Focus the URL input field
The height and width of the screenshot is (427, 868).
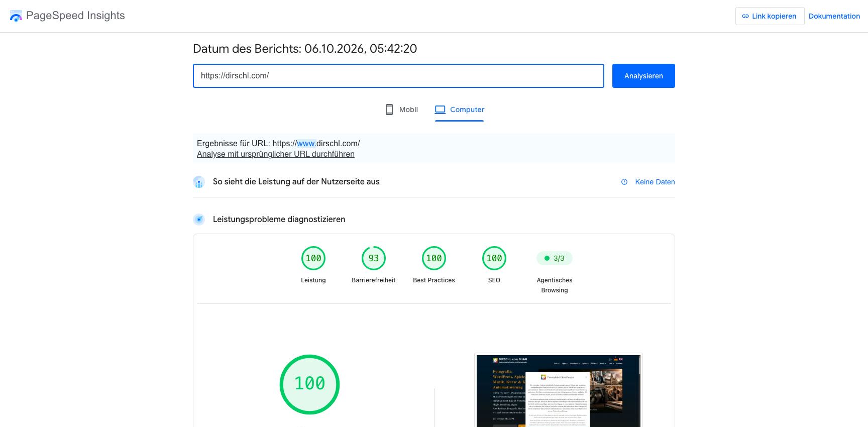click(398, 76)
